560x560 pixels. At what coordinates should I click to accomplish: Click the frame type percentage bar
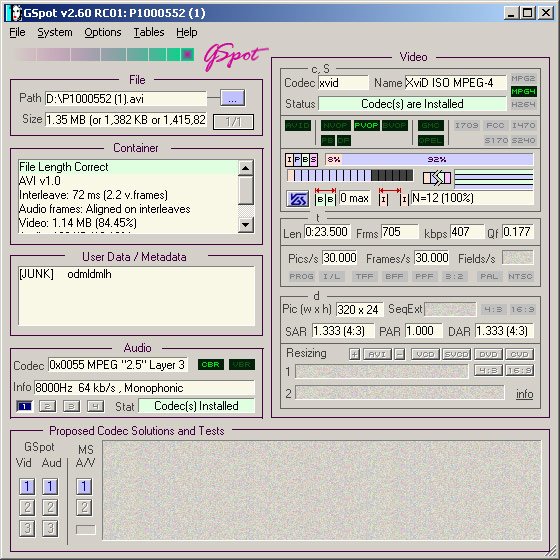click(429, 159)
